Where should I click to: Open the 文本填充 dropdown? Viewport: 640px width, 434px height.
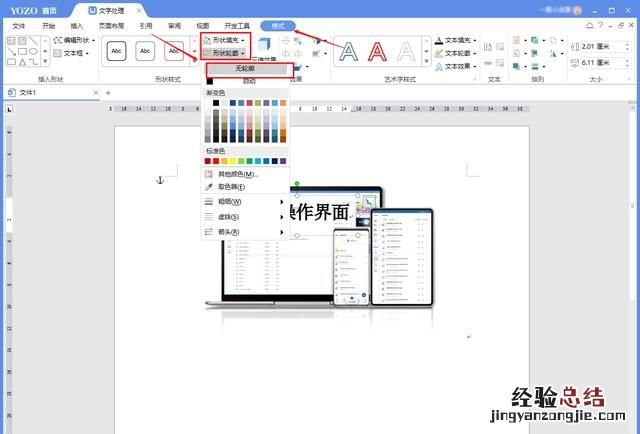tap(456, 40)
